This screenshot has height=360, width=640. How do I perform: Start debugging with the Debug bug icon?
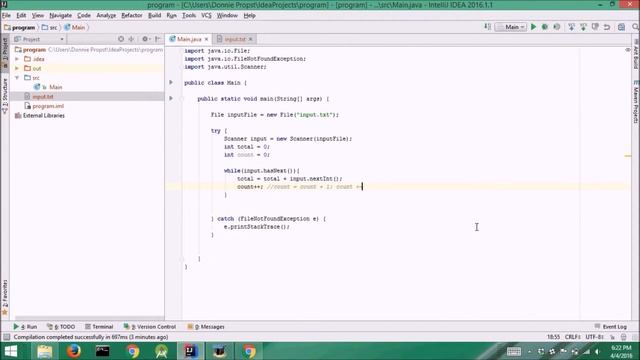(x=544, y=27)
